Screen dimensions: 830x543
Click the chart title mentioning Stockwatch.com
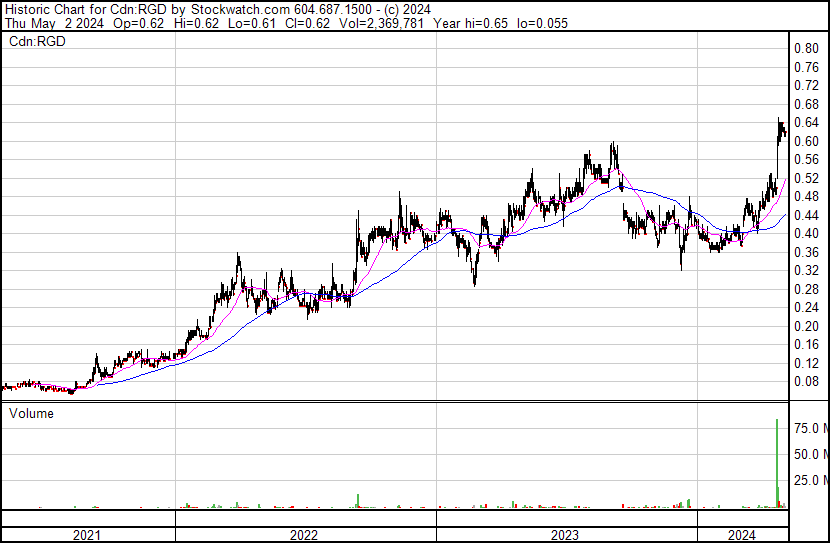click(x=218, y=10)
